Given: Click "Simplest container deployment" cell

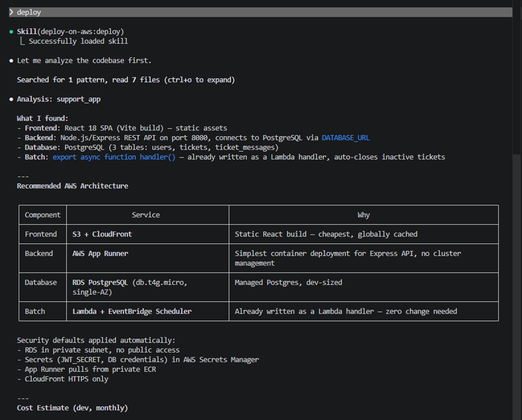Looking at the screenshot, I should pos(364,258).
